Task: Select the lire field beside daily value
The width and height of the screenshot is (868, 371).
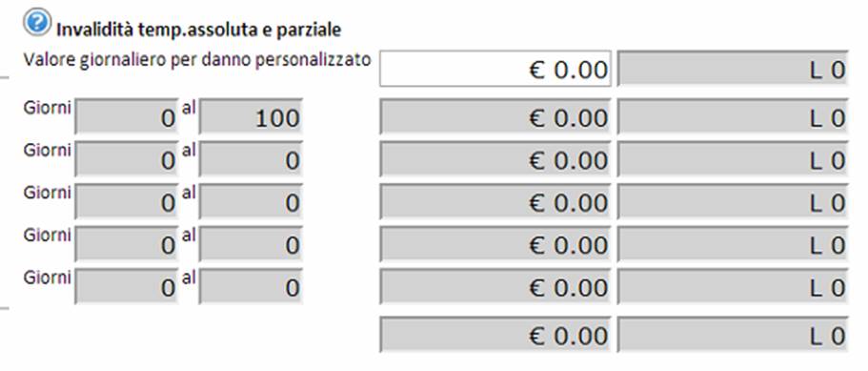Action: pos(733,70)
